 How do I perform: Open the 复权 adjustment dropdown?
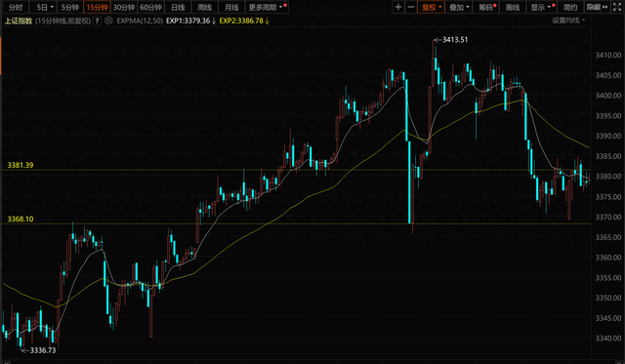point(431,7)
